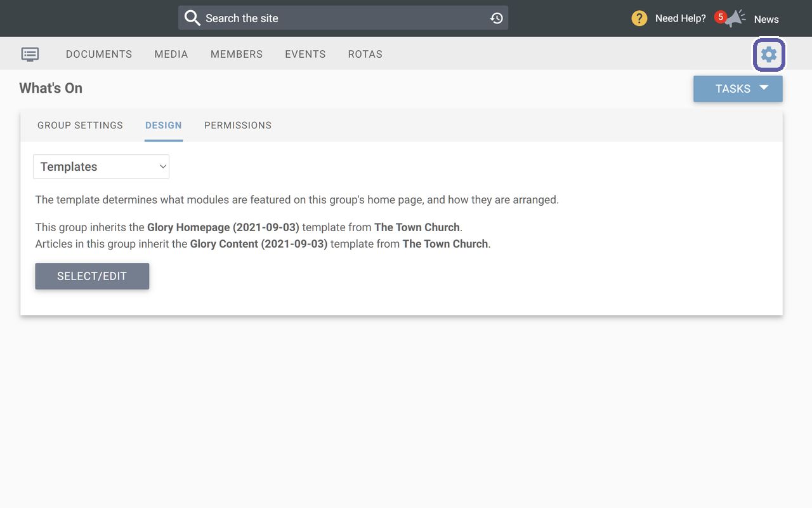Go to the MEMBERS section
Screen dimensions: 812x508
237,54
